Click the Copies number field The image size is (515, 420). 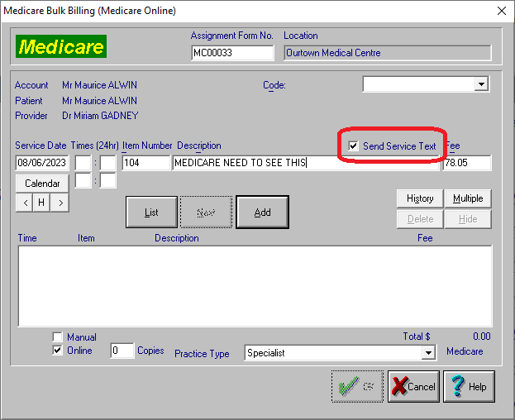[x=122, y=351]
